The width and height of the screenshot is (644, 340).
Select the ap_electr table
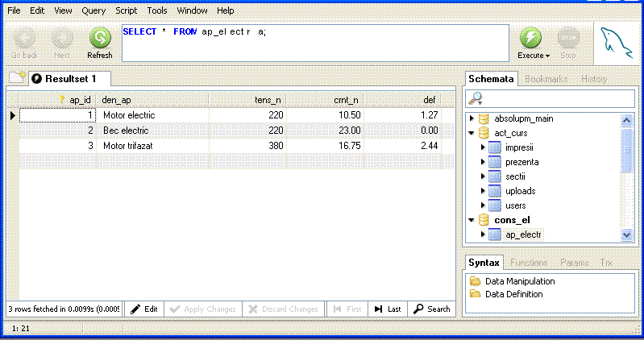tap(523, 234)
